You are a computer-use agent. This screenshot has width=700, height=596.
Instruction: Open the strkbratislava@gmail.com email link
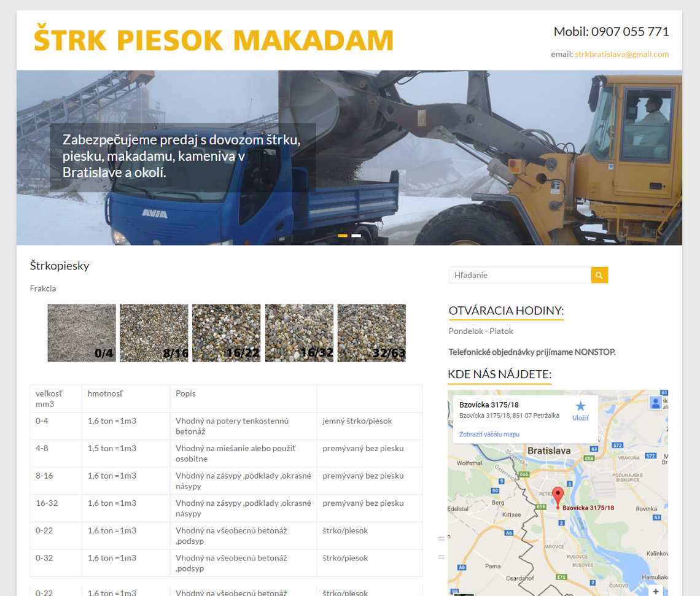coord(621,54)
